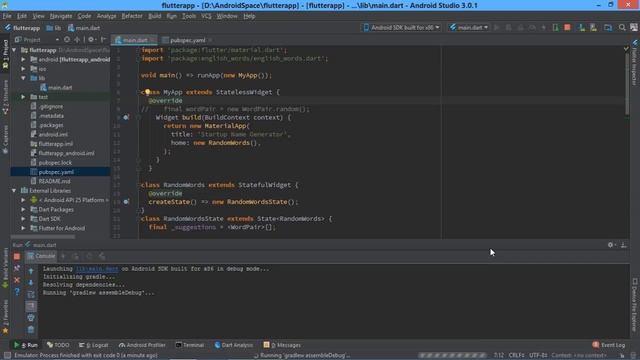This screenshot has width=640, height=360.
Task: Open the Logcat tool window
Action: pos(93,345)
